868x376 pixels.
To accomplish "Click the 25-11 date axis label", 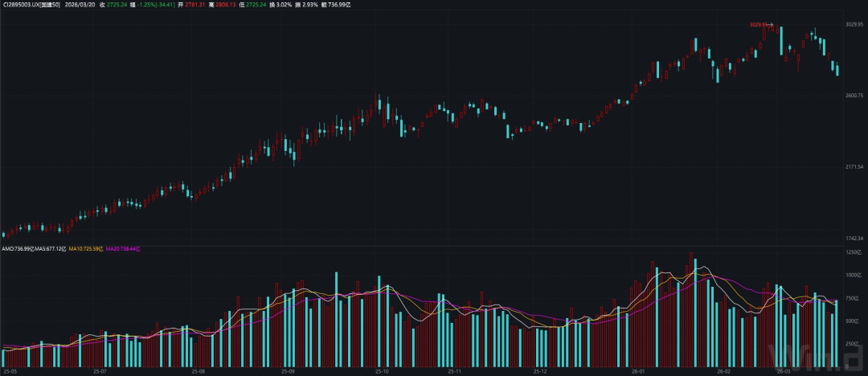I will coord(455,371).
